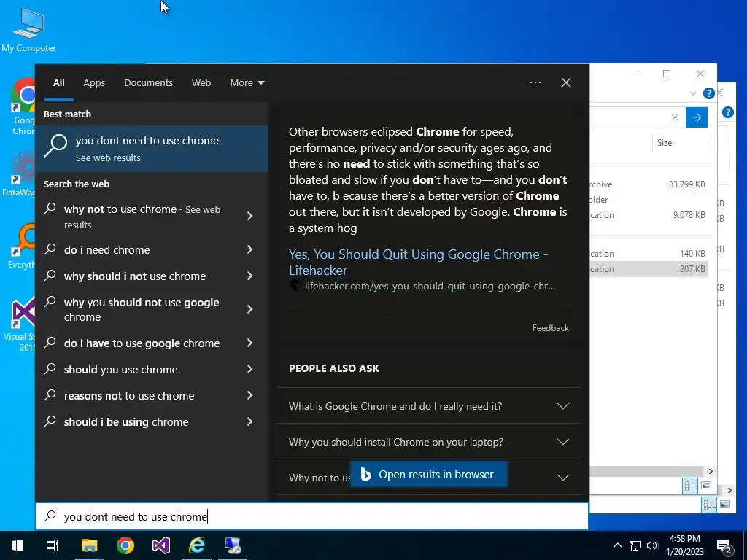Open the search panel options ellipsis
Screen dimensions: 747x560
[x=535, y=82]
